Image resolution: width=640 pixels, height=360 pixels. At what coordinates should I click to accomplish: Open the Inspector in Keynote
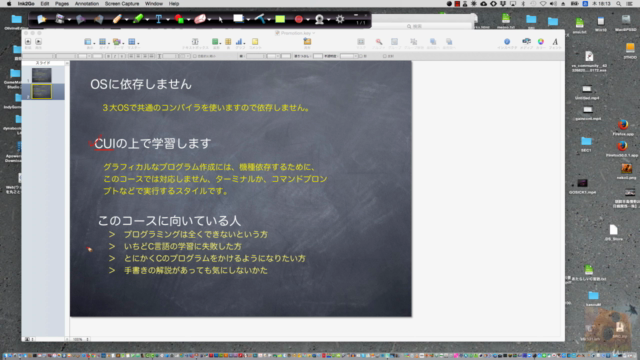pos(507,42)
